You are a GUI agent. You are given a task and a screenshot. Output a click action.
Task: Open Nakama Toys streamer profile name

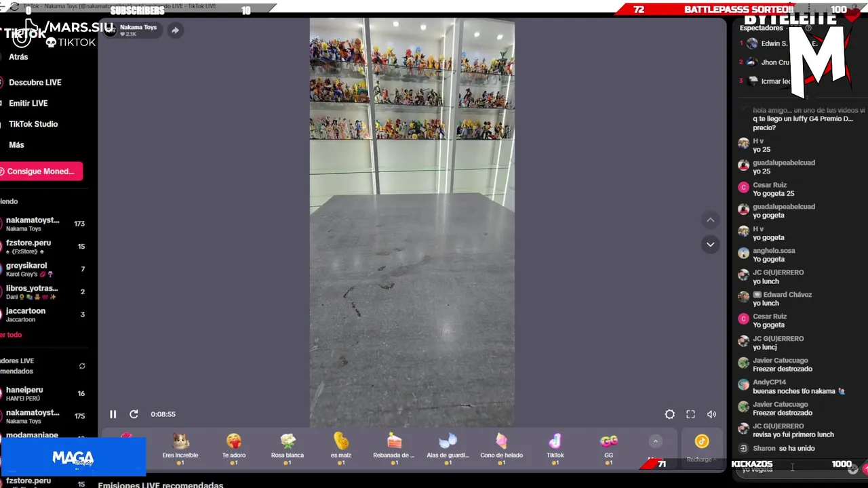(138, 27)
